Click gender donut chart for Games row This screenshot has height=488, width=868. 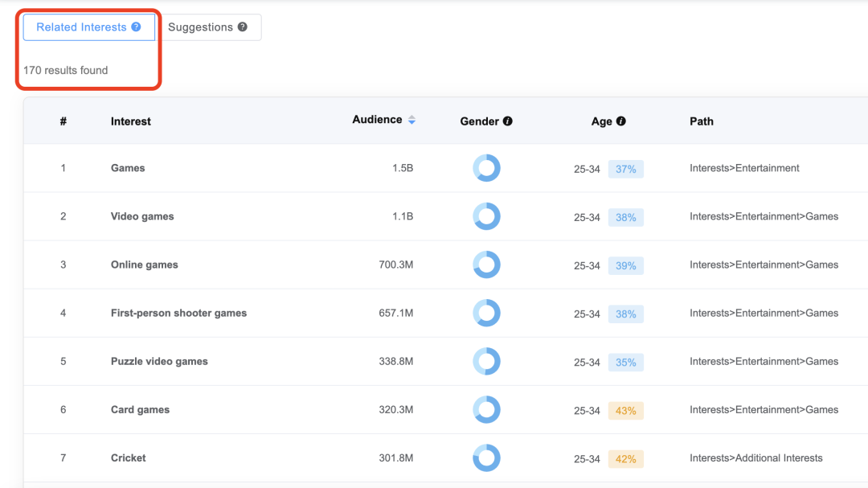pyautogui.click(x=486, y=168)
